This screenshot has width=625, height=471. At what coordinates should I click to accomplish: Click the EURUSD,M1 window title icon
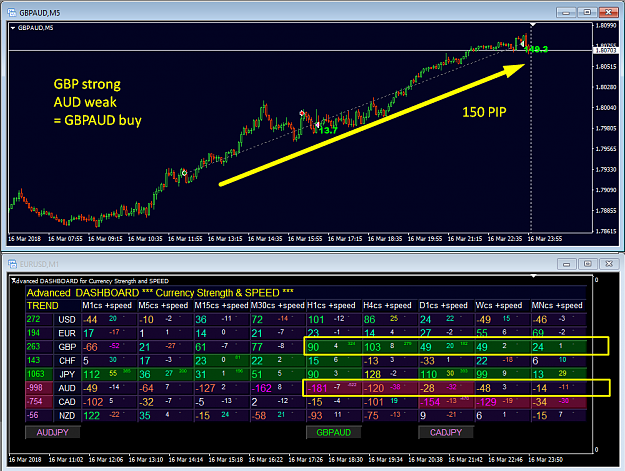[x=12, y=264]
